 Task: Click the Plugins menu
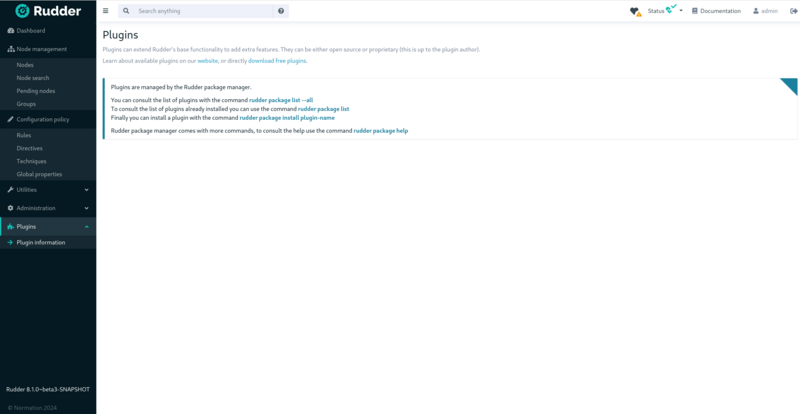coord(48,227)
